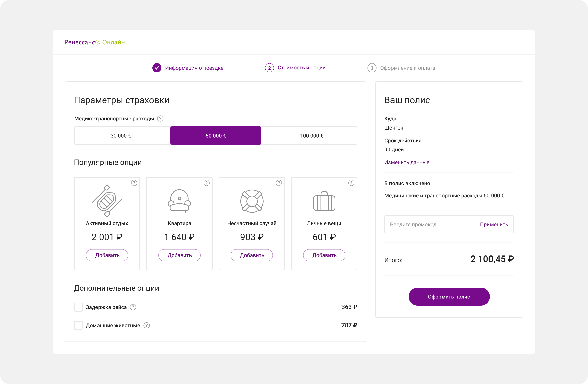Screen dimensions: 588x384
Task: Click the Ренессанс Онлайн logo
Action: click(x=95, y=42)
